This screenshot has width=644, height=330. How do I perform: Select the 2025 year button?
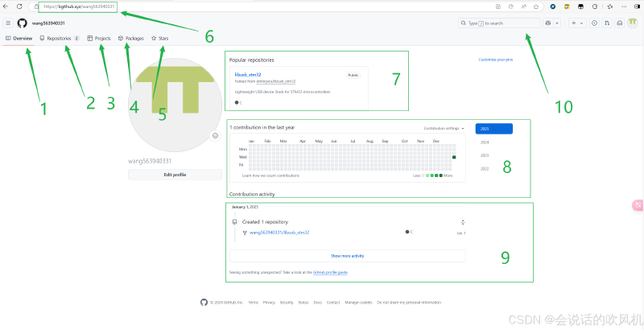click(494, 129)
